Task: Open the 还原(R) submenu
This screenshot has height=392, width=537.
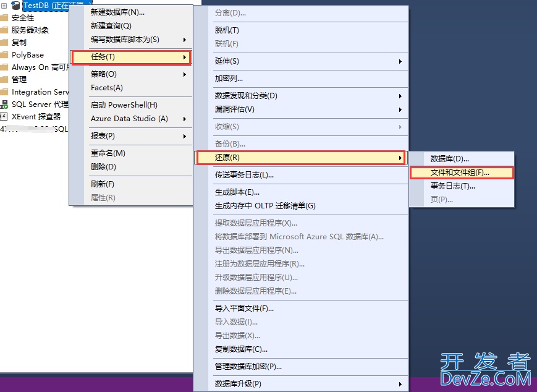Action: 300,158
